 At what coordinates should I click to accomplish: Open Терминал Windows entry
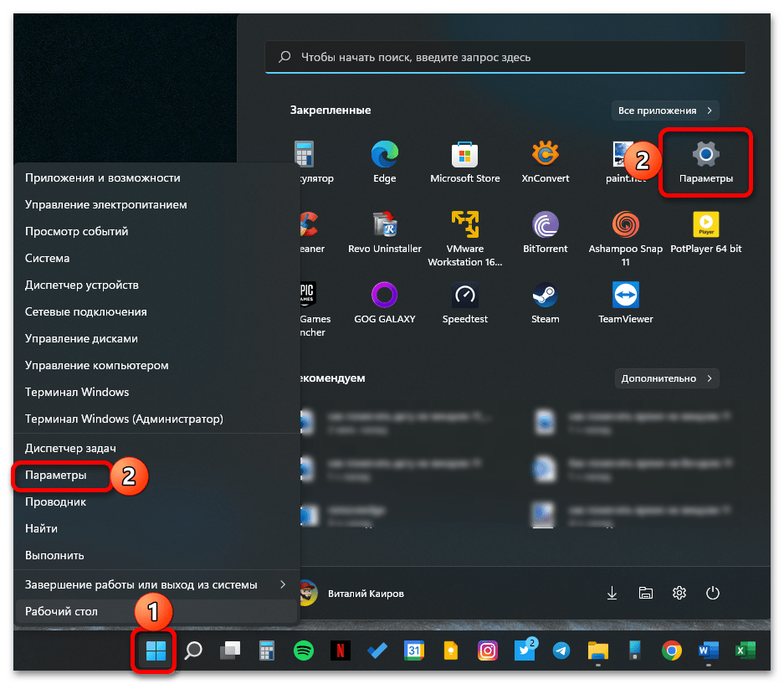(x=156, y=392)
